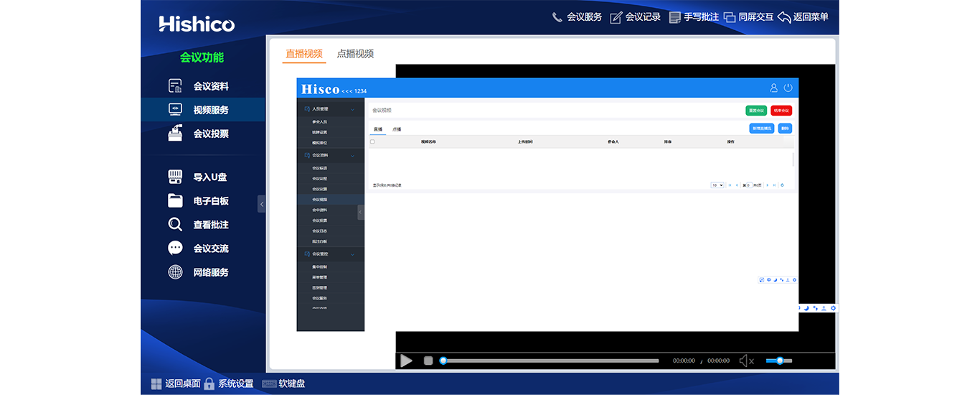
Task: Start 同屏交互 screen sharing
Action: (x=748, y=17)
